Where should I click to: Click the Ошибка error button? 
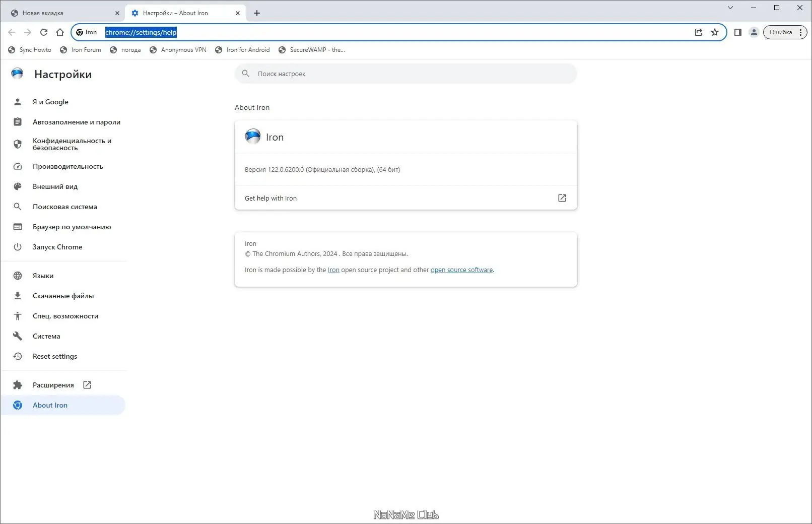click(x=781, y=32)
